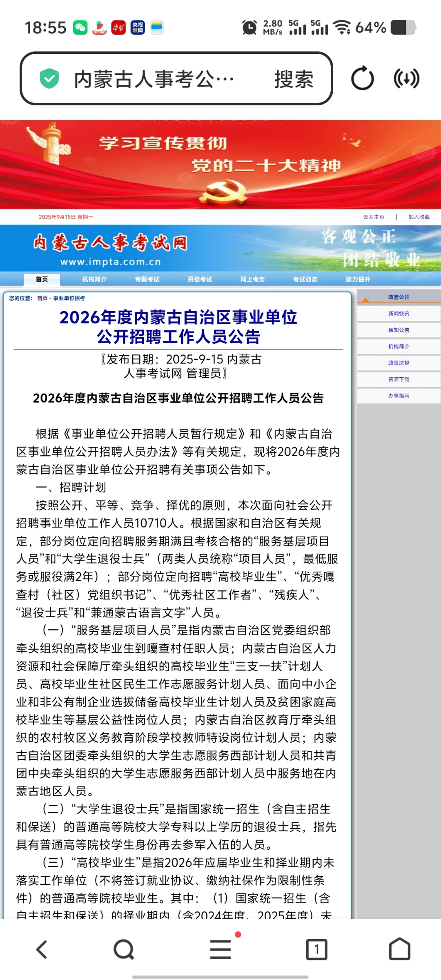
Task: Open 资源下载 in the sidebar
Action: (x=399, y=379)
